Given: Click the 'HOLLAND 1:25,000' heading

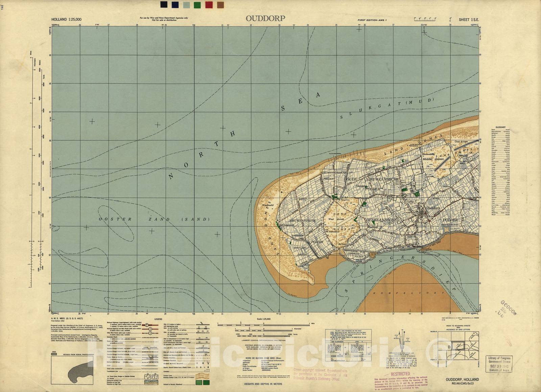Looking at the screenshot, I should (x=66, y=20).
